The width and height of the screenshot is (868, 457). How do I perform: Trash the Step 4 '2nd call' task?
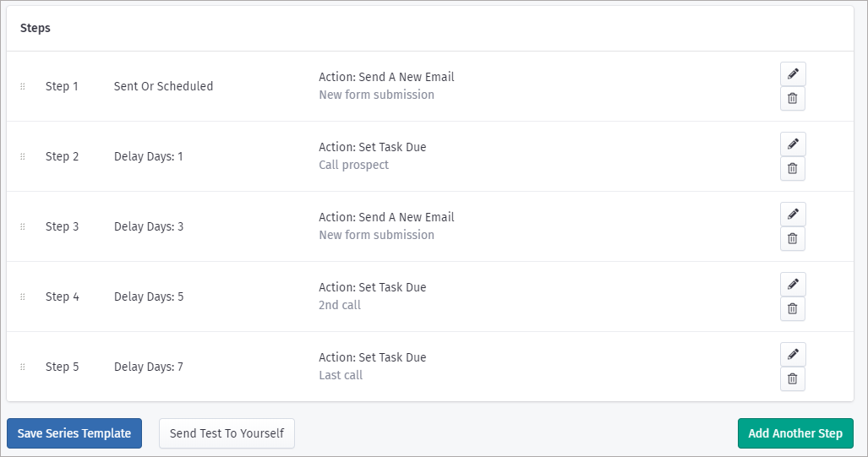point(792,309)
